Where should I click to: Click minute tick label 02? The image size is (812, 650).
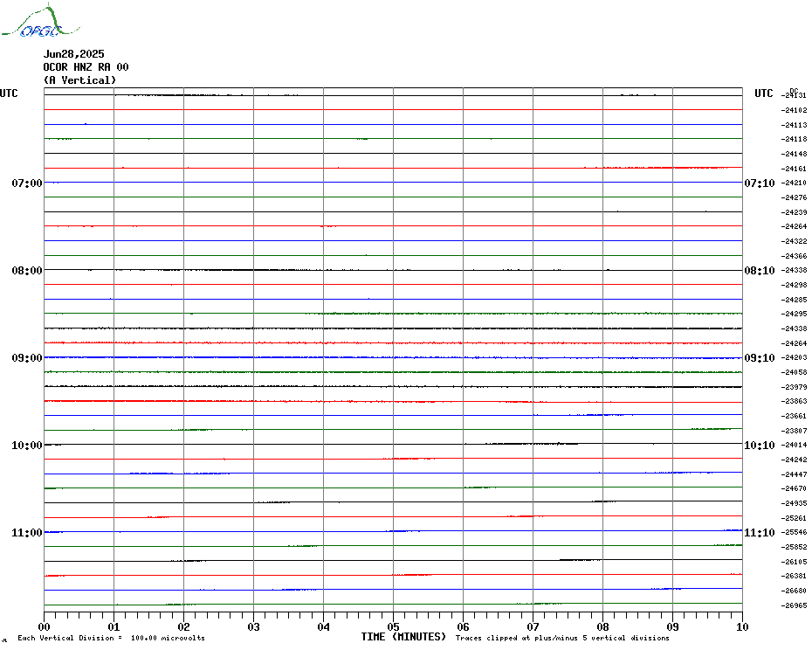184,627
